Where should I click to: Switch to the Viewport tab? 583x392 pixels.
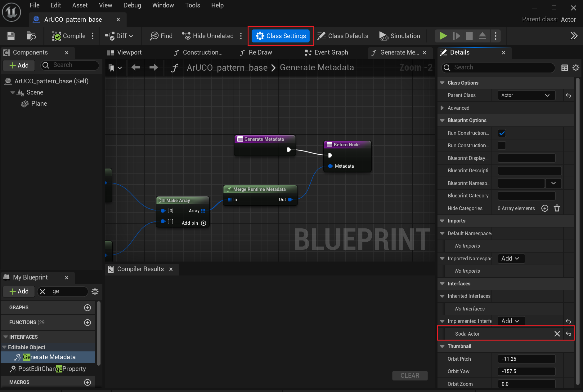click(124, 52)
